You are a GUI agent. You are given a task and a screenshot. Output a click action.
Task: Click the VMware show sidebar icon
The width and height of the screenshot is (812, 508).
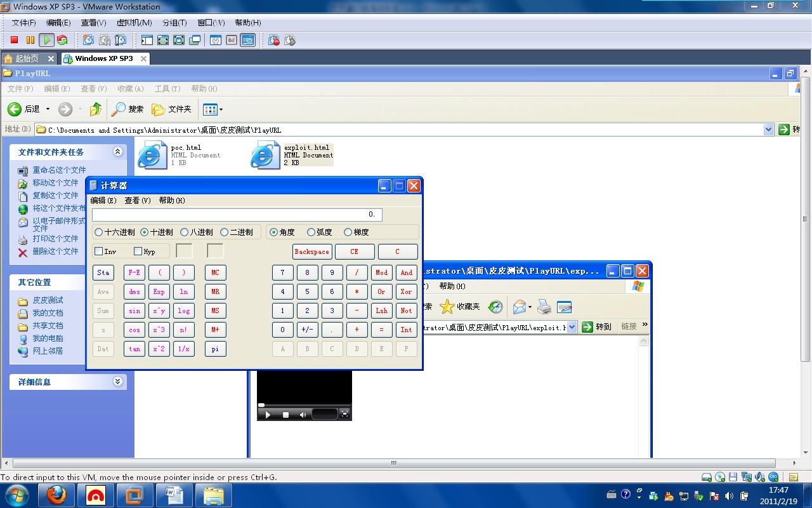[x=147, y=40]
